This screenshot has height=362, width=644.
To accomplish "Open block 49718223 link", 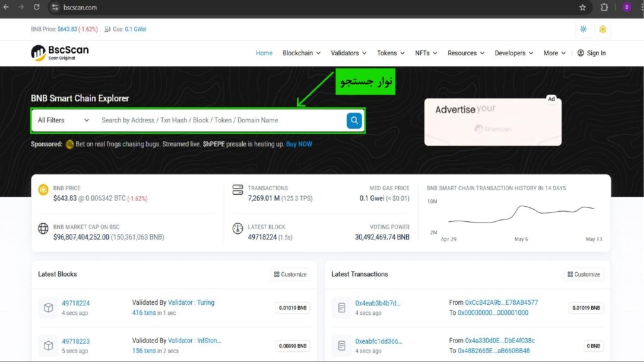I will [x=75, y=341].
